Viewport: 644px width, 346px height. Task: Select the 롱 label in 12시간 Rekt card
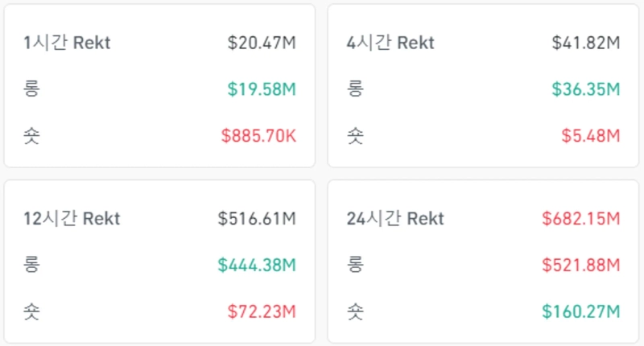tap(31, 265)
